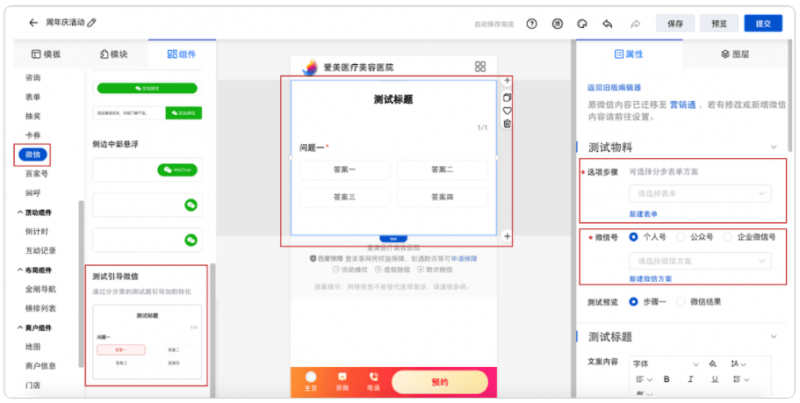
Task: Open the 请选择微信方案 dropdown
Action: click(x=700, y=261)
